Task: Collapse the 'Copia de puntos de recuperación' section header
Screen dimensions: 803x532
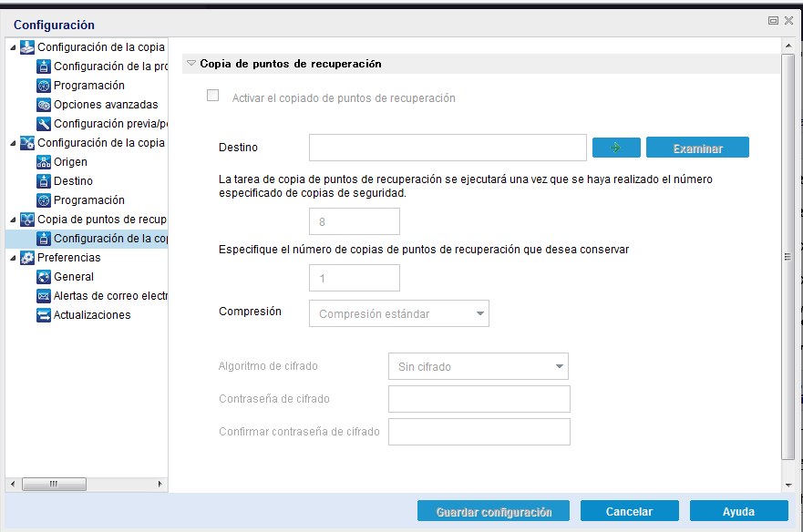Action: click(190, 64)
